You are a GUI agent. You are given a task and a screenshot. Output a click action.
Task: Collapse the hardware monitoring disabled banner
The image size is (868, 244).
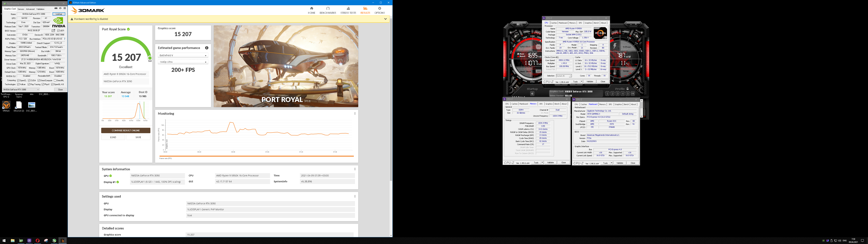[x=386, y=19]
